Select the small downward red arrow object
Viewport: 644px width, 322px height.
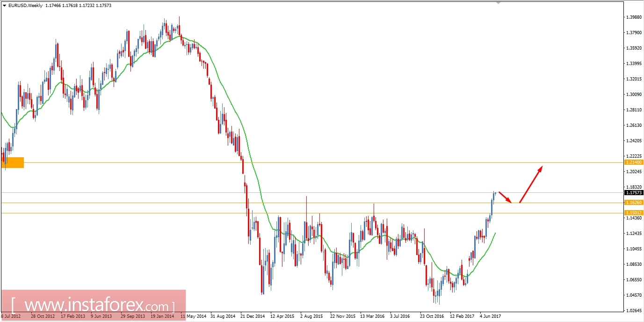coord(506,197)
